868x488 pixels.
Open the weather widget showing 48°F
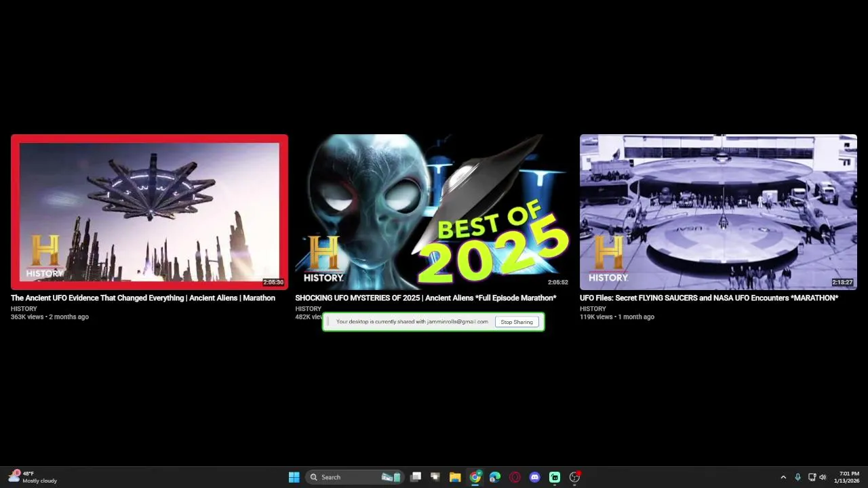point(33,477)
